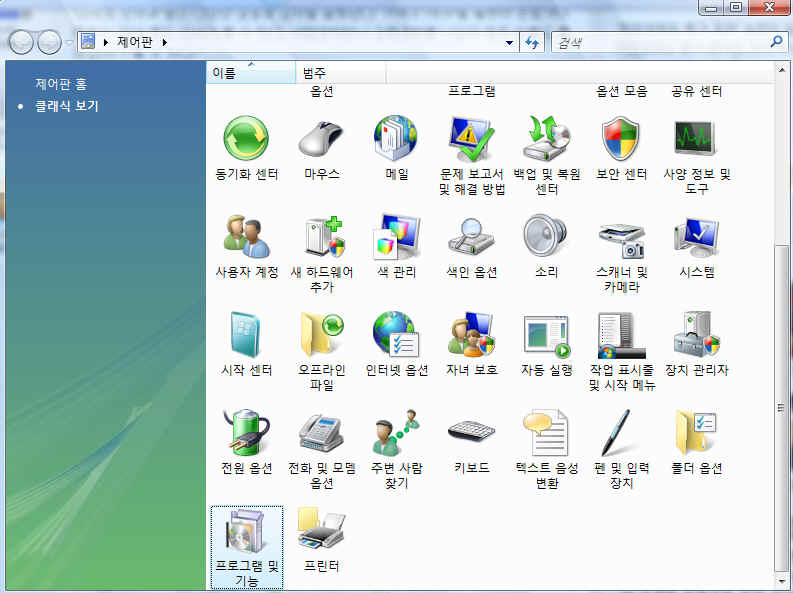Click the vertical scrollbar thumb

tap(781, 406)
